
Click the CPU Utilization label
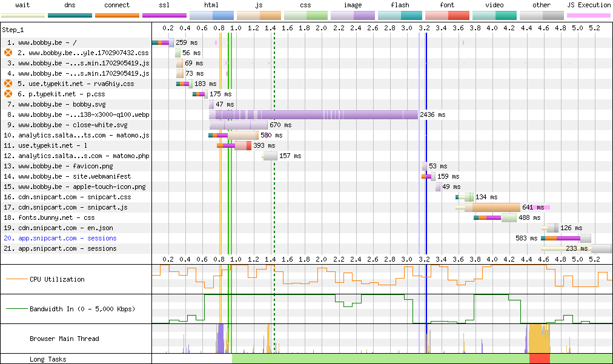click(x=57, y=279)
